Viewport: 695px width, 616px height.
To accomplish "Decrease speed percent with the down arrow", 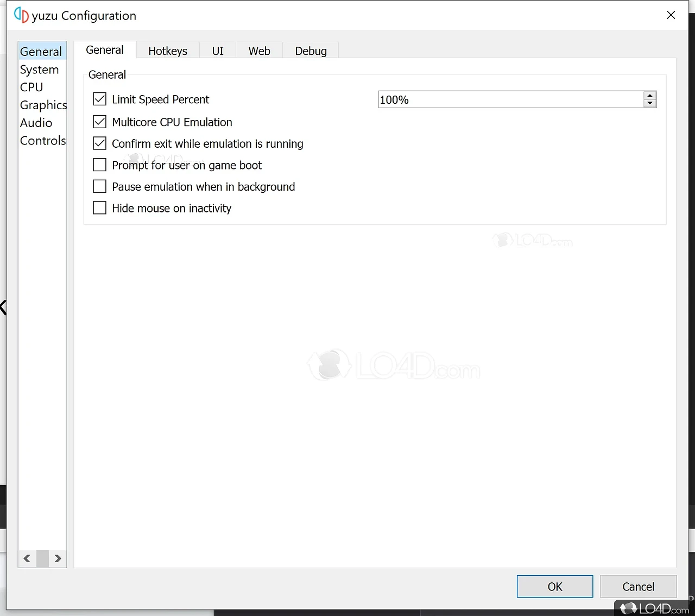I will pos(650,103).
